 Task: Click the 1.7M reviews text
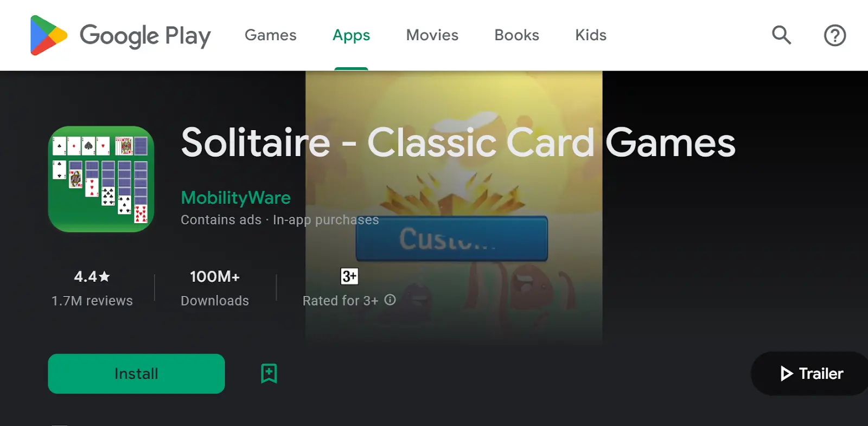point(92,301)
